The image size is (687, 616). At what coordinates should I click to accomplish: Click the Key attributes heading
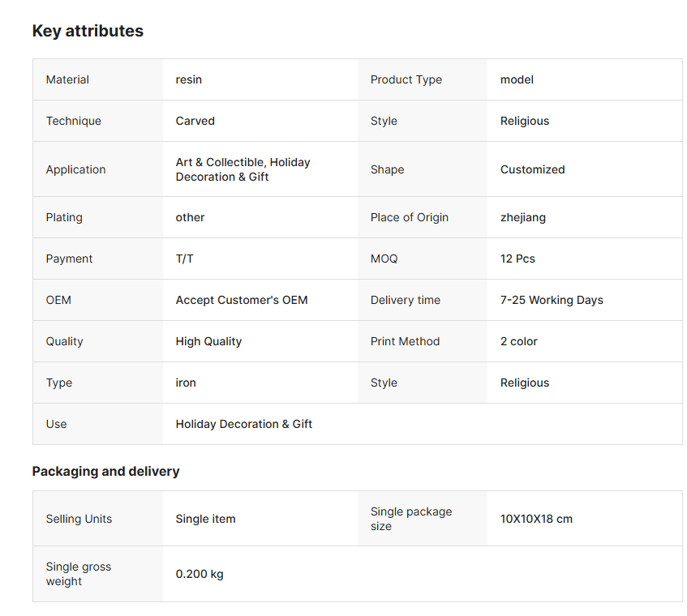(x=88, y=31)
